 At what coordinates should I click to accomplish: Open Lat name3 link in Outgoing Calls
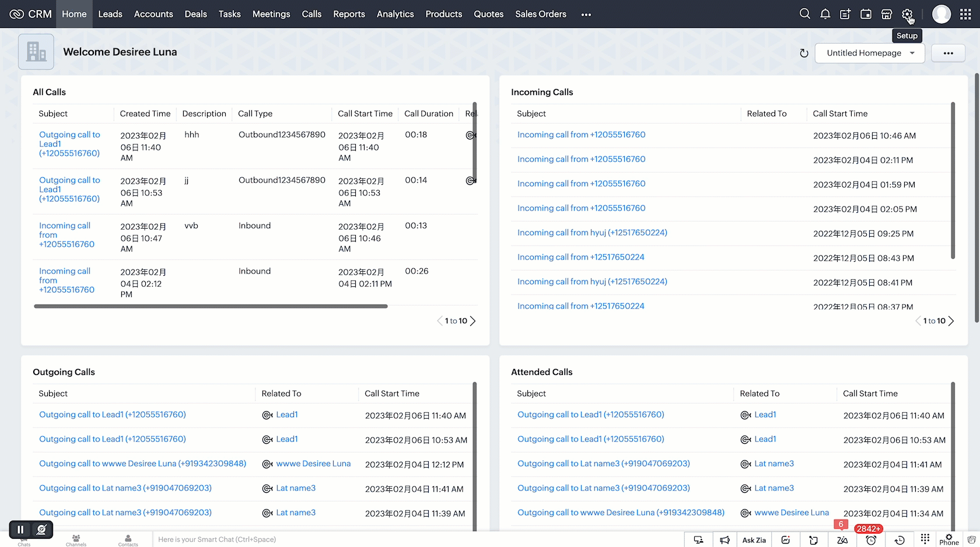[x=295, y=488]
